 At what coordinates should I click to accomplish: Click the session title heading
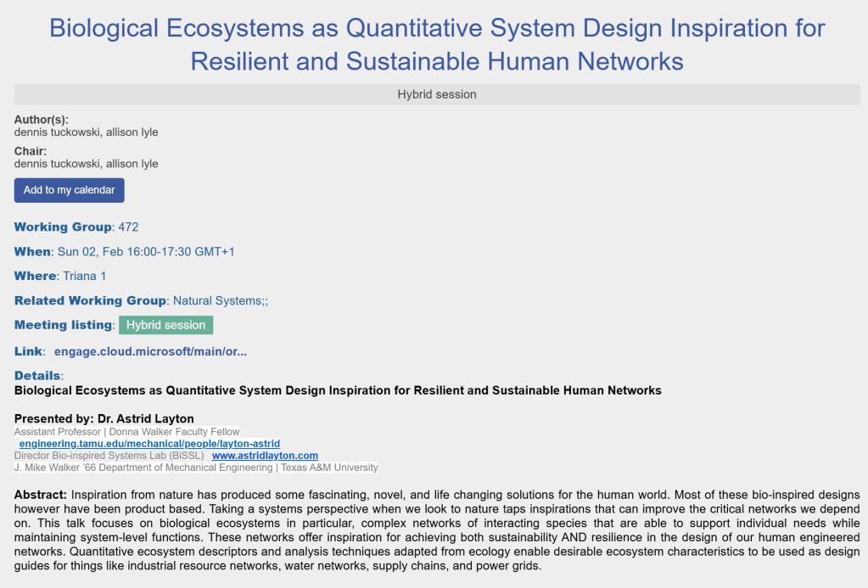pos(436,44)
